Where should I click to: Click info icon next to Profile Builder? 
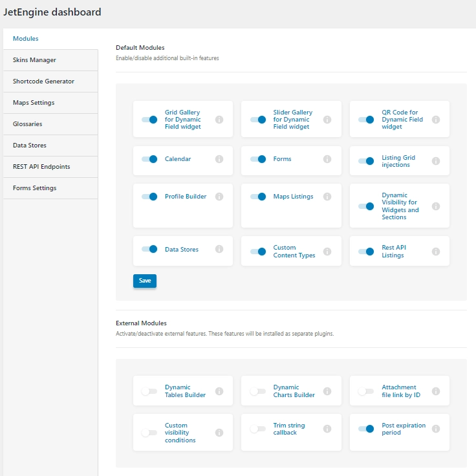[219, 197]
